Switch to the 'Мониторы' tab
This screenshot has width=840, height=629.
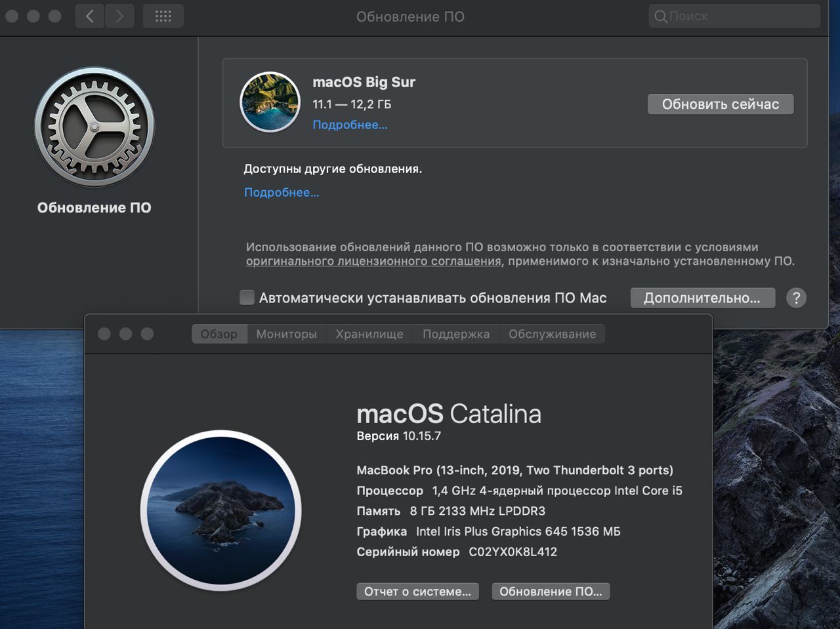(x=286, y=334)
